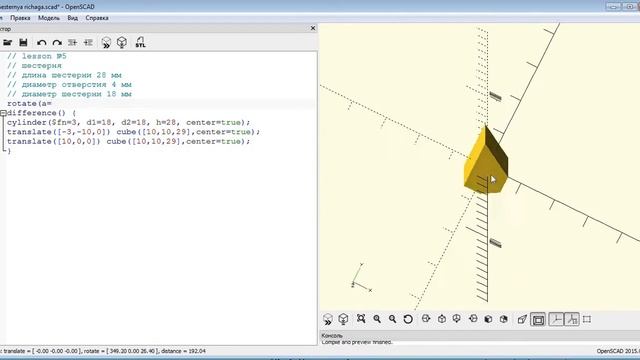
Task: Click the cylinder($fn=3...) code line
Action: click(128, 122)
